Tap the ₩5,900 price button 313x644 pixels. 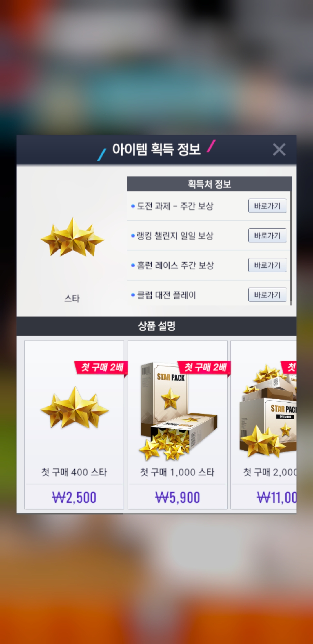(177, 497)
